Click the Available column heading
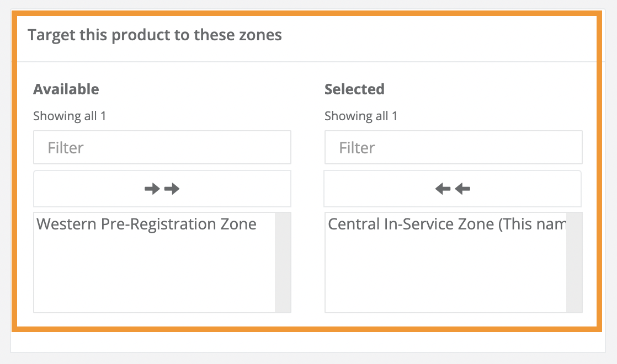 point(66,89)
